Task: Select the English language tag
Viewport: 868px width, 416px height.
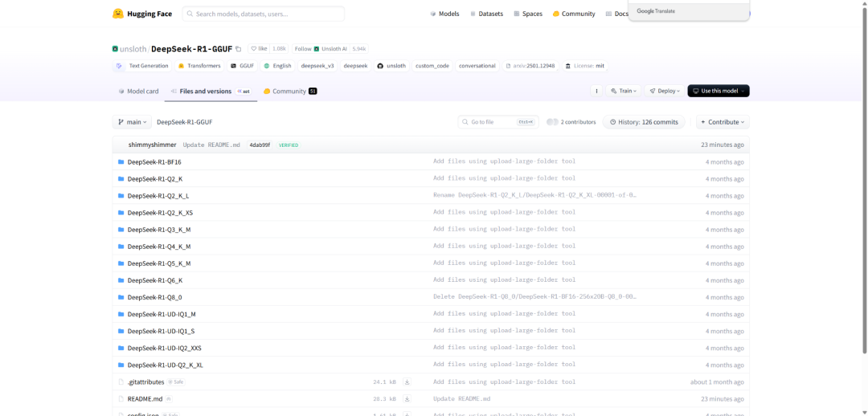Action: coord(277,66)
